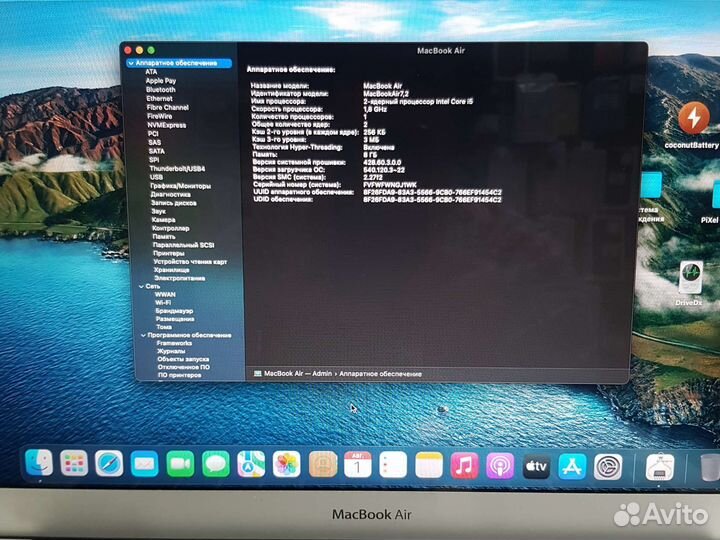Select Принтеры in the sidebar
This screenshot has height=540, width=720.
coord(169,253)
